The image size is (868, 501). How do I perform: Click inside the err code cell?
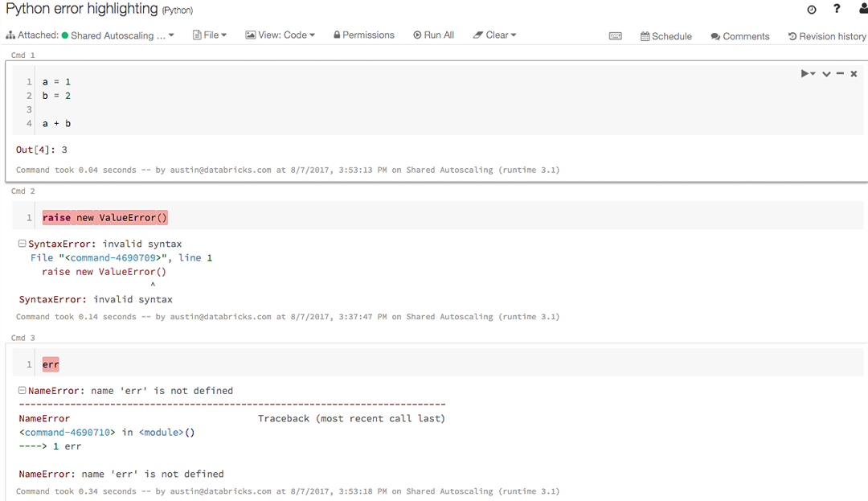[51, 363]
